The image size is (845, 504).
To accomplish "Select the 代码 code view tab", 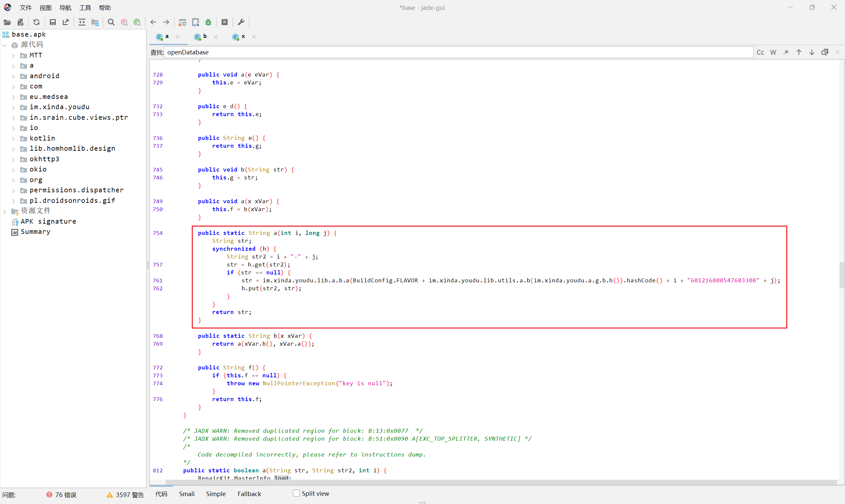I will [x=161, y=493].
